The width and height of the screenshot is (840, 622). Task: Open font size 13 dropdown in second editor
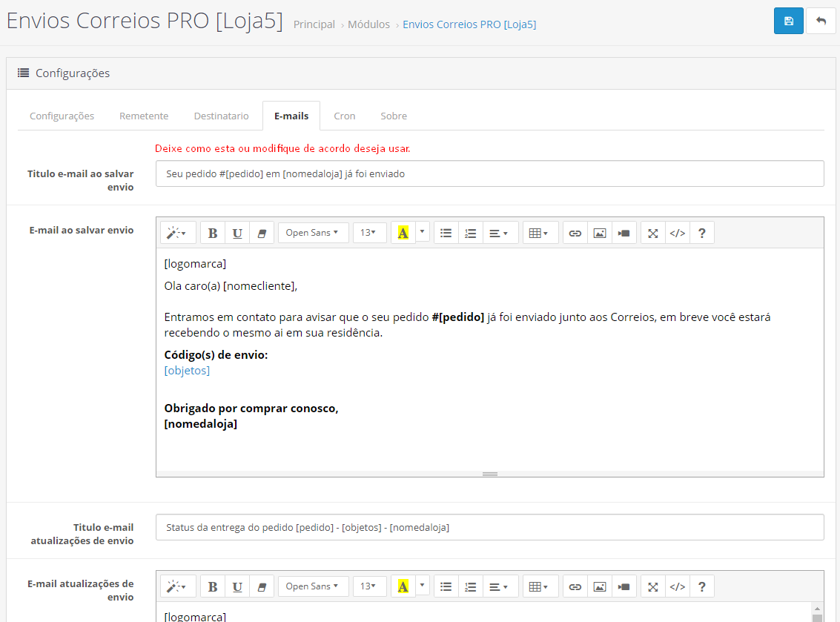(x=369, y=586)
